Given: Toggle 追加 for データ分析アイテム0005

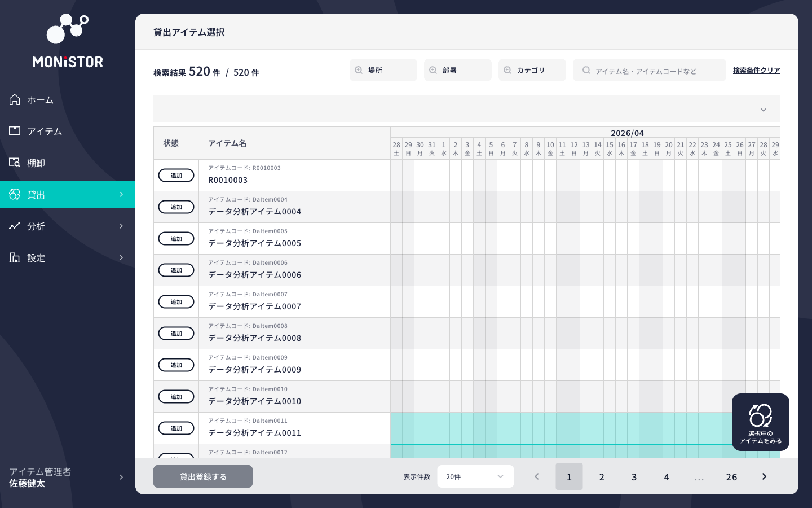Looking at the screenshot, I should pos(176,239).
